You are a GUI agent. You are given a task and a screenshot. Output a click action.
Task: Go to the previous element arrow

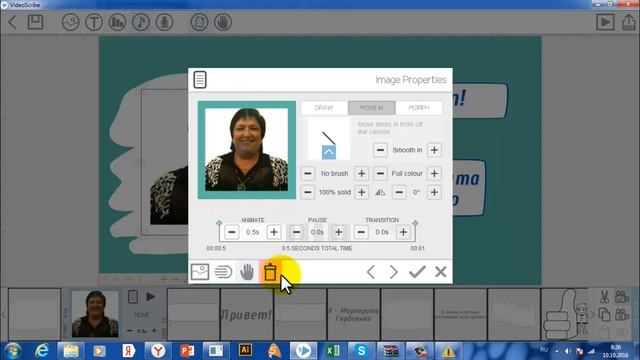(371, 272)
